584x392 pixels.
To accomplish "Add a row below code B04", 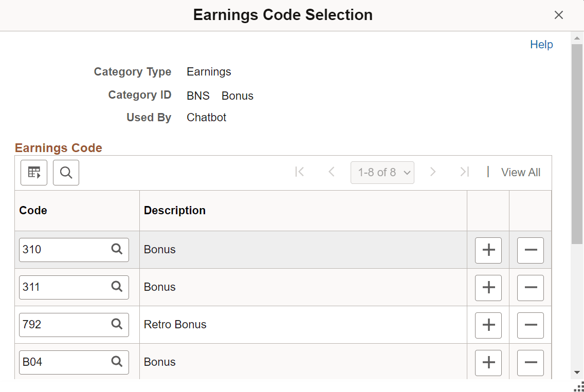I will click(x=488, y=363).
